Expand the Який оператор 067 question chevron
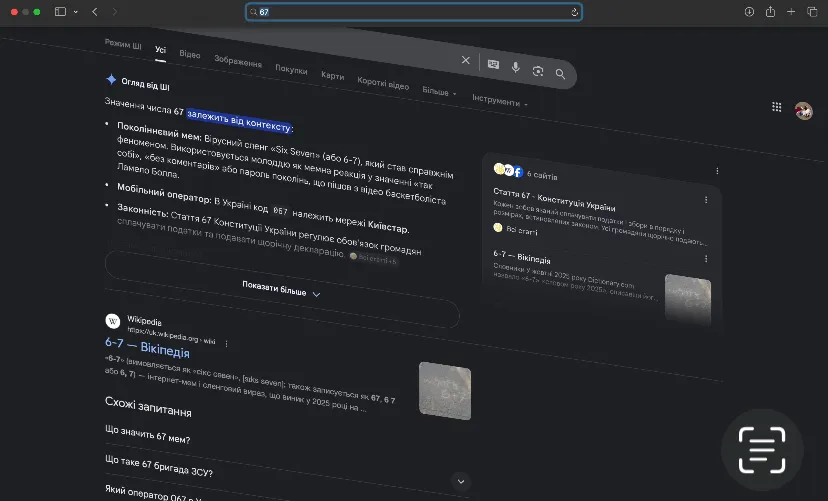The width and height of the screenshot is (828, 501). click(x=461, y=481)
